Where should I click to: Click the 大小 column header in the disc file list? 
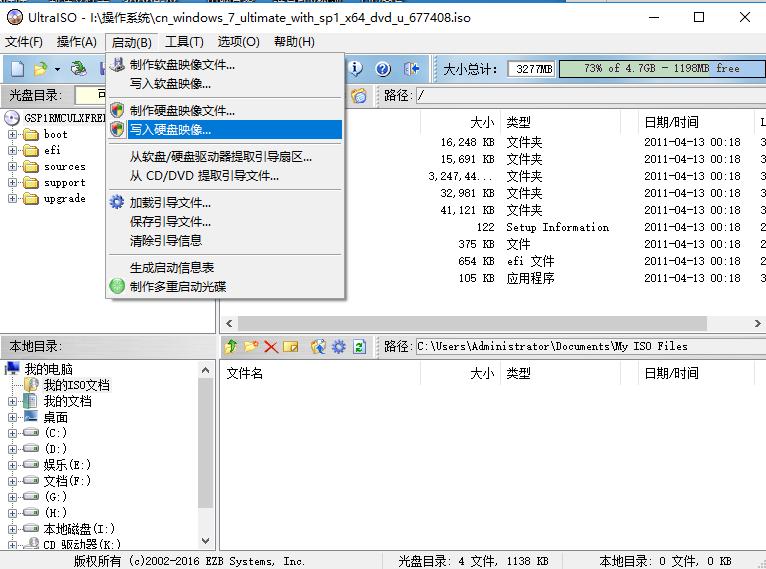pyautogui.click(x=460, y=122)
